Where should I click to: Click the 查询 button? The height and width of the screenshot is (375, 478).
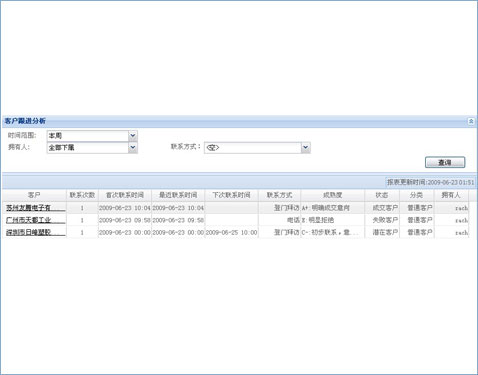click(x=445, y=162)
